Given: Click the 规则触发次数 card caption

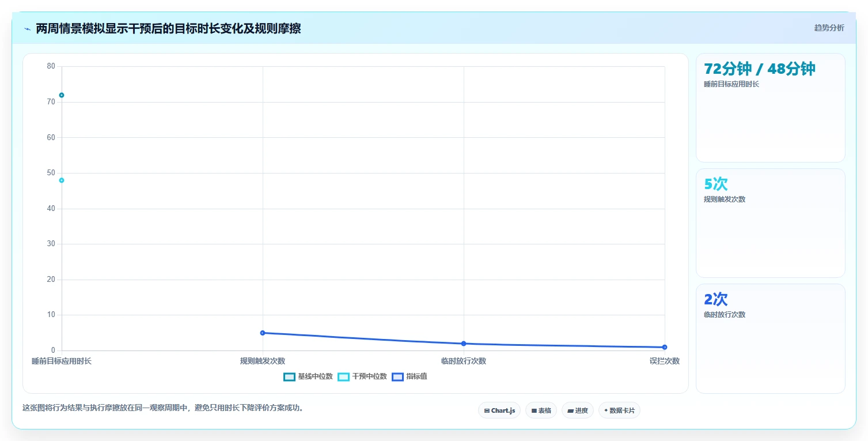Looking at the screenshot, I should pos(725,199).
